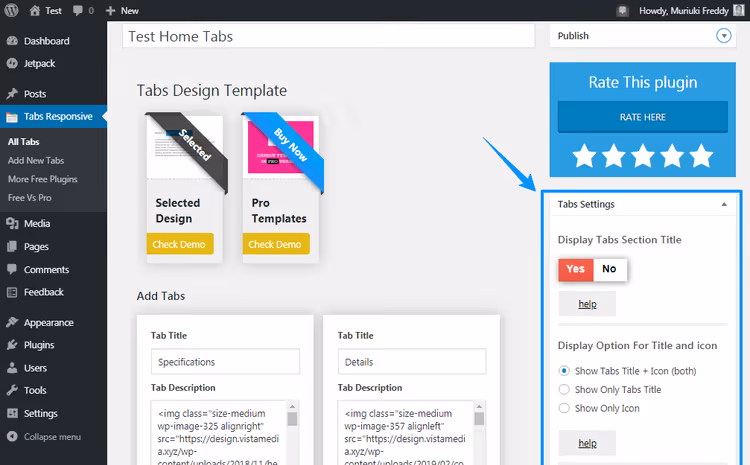Click the Collapse menu arrow icon
This screenshot has width=750, height=465.
[x=12, y=436]
